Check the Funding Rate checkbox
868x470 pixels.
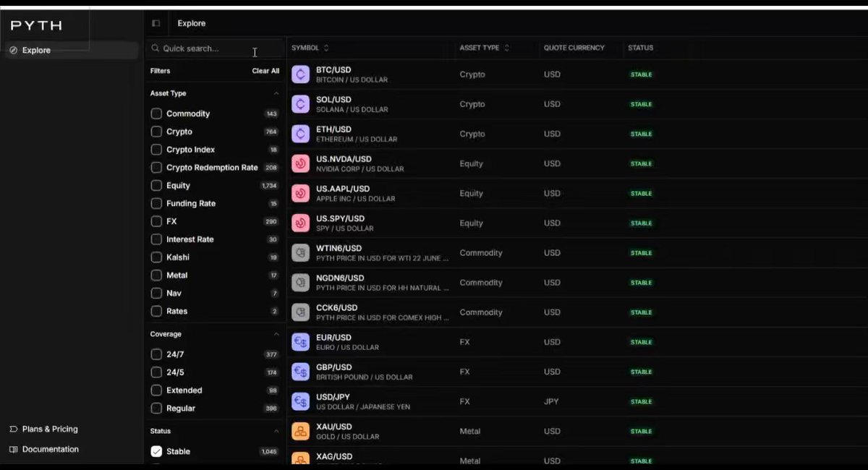[156, 204]
